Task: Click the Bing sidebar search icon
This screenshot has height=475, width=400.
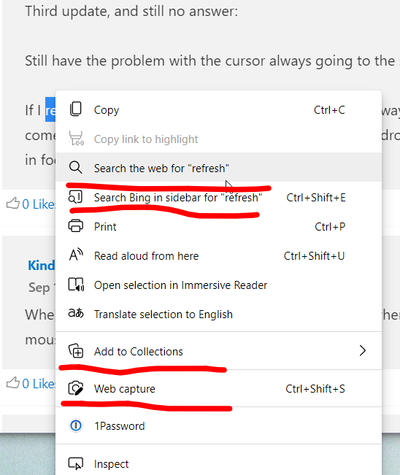Action: pos(75,197)
